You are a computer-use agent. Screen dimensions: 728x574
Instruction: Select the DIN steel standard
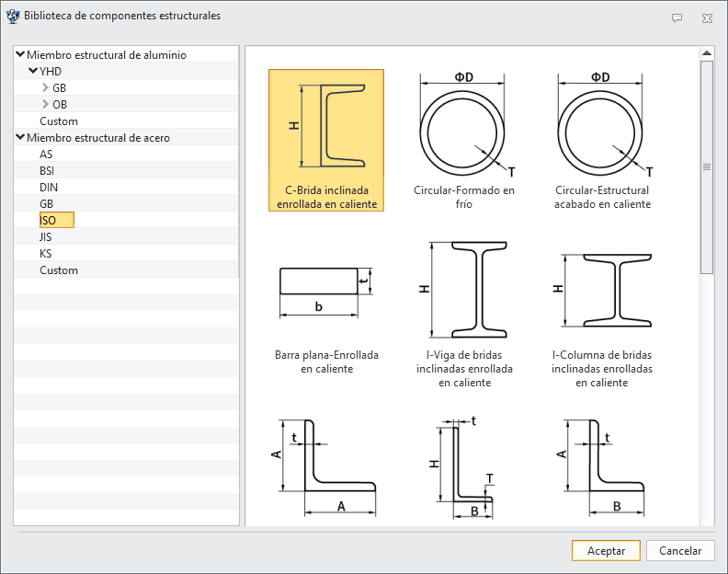[x=49, y=188]
